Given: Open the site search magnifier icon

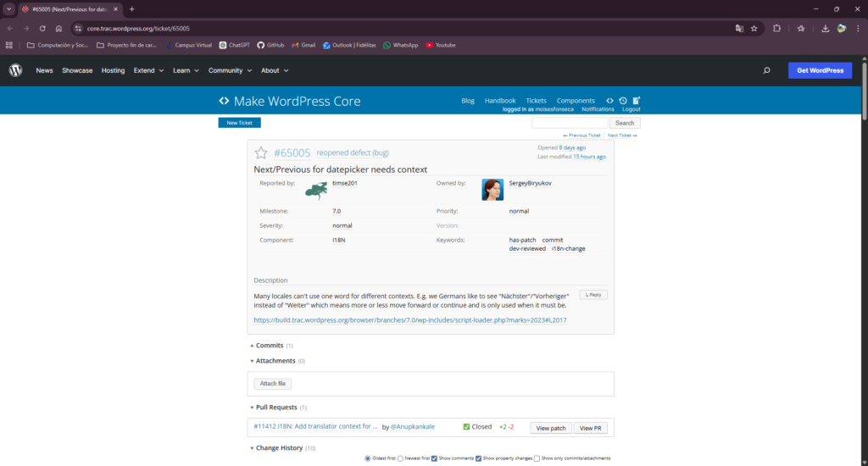Looking at the screenshot, I should (766, 70).
